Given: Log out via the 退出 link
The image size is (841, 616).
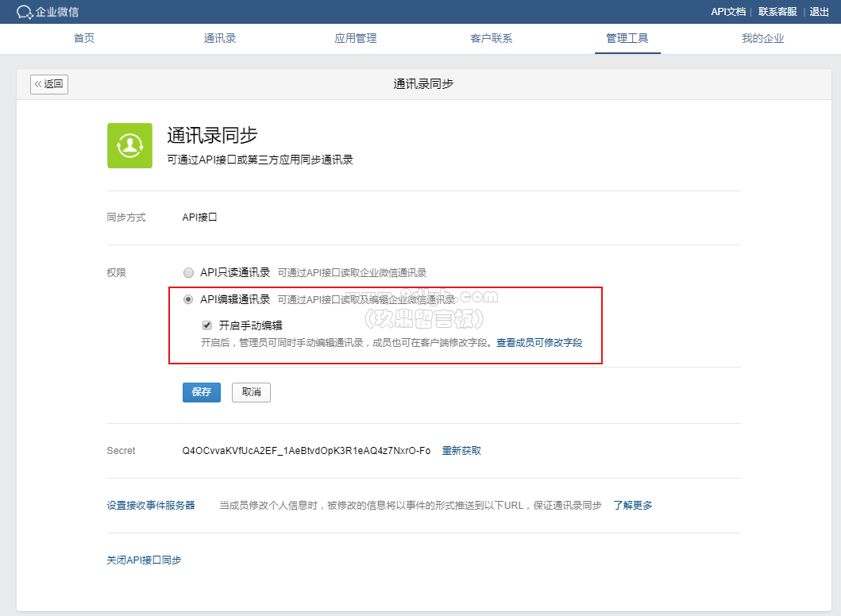Looking at the screenshot, I should point(819,12).
